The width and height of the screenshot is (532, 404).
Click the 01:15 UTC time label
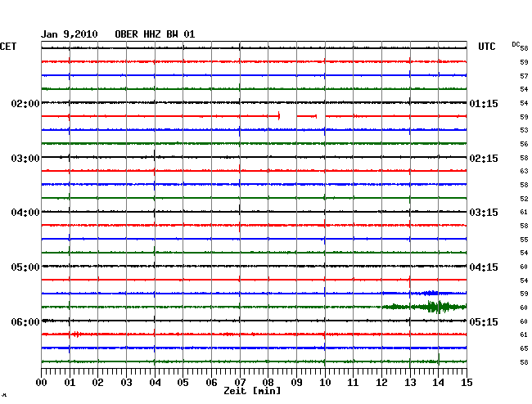coord(484,103)
